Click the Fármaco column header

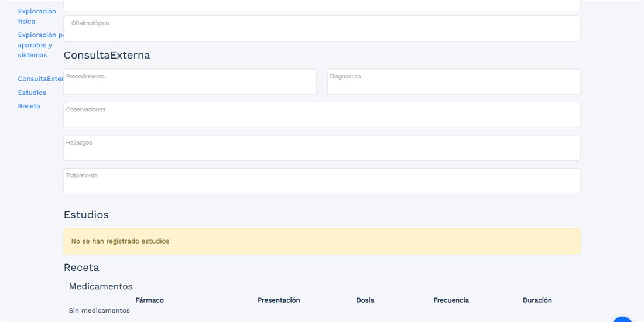click(x=149, y=300)
